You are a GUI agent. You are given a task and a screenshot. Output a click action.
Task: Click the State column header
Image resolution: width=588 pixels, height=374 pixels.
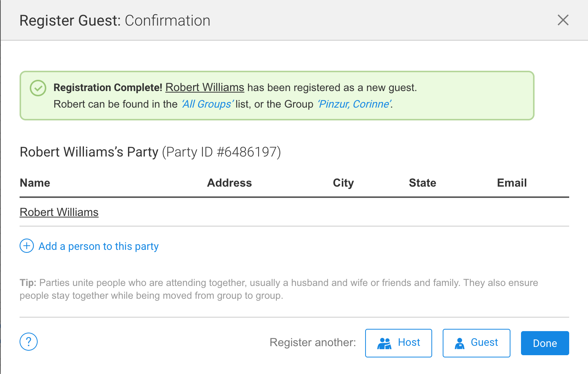click(422, 183)
